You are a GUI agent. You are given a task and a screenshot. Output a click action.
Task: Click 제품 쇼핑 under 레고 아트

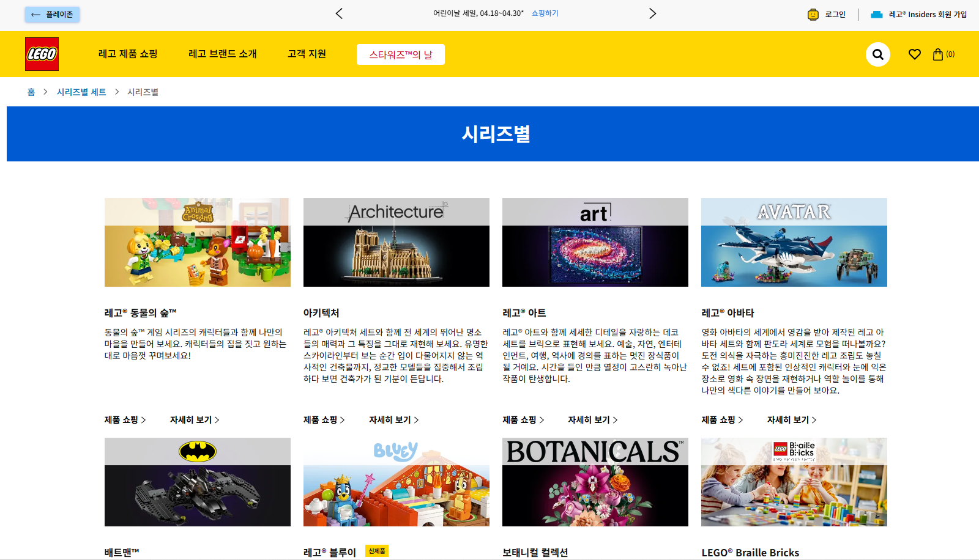[523, 419]
